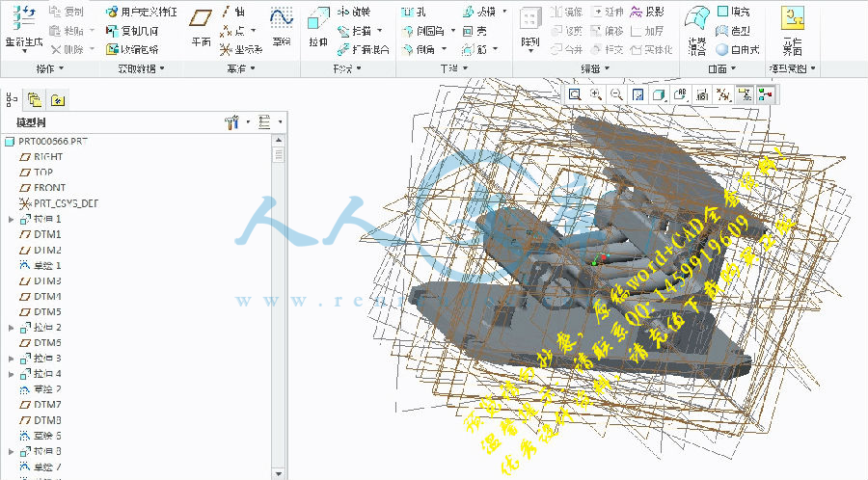
Task: Open the Operations (操作) group dropdown
Action: (50, 68)
